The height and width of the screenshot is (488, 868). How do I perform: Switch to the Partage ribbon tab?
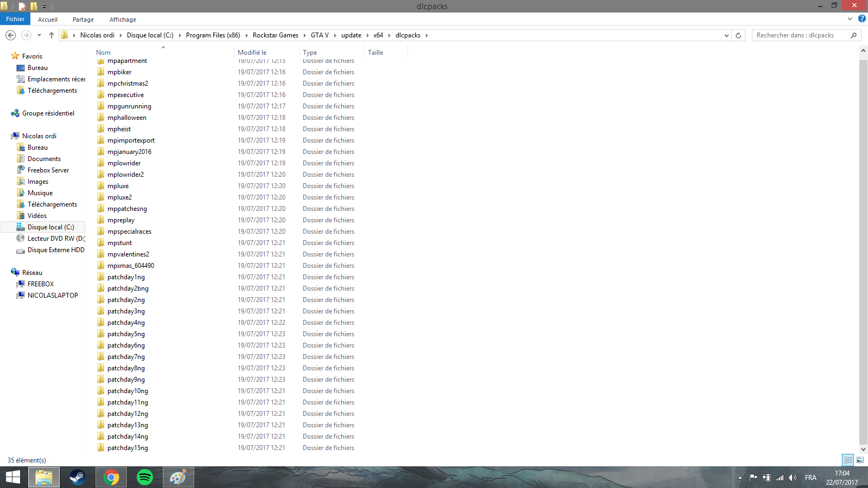coord(83,20)
